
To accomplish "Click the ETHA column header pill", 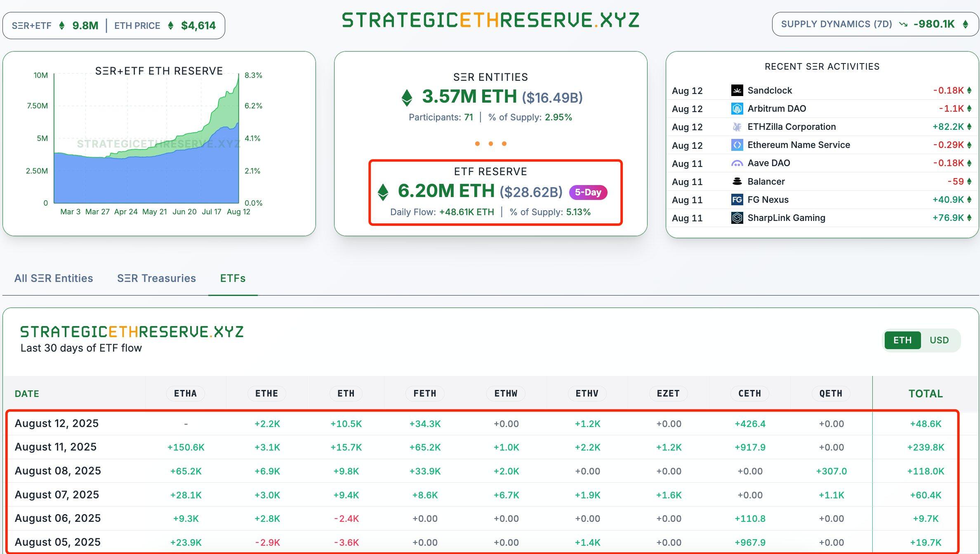I will [186, 393].
